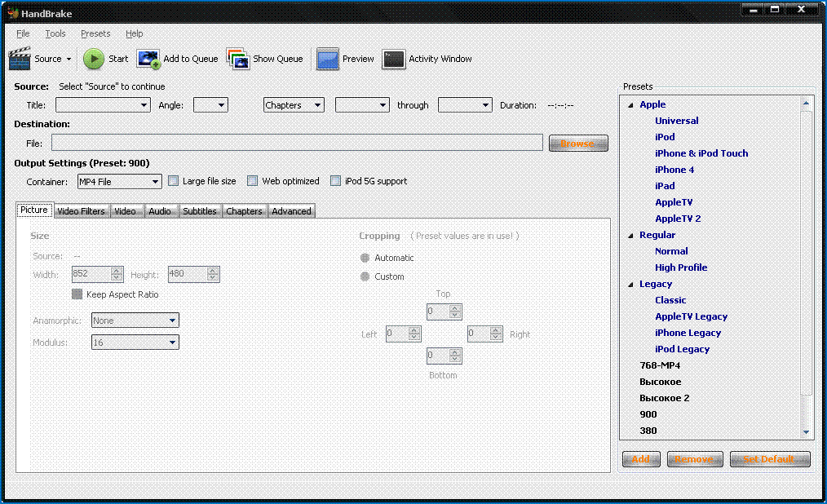Click the Remove preset button
The image size is (827, 504).
tap(693, 459)
